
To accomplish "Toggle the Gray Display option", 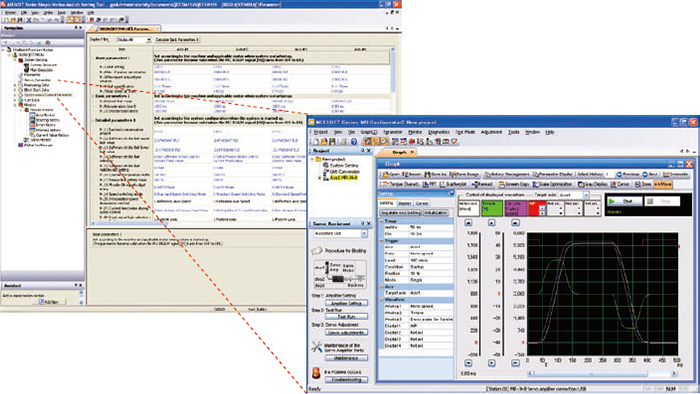I will 592,184.
